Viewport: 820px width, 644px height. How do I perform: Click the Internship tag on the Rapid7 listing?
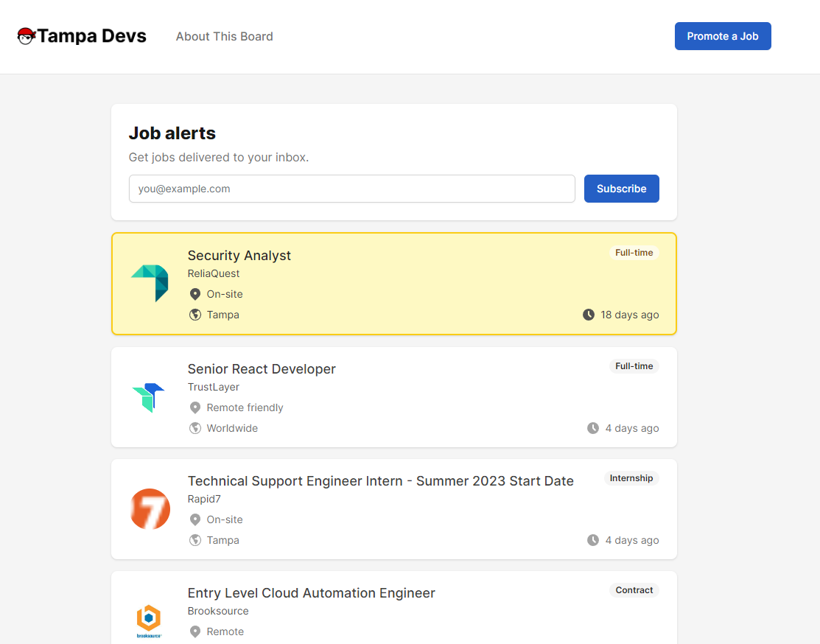click(x=631, y=478)
